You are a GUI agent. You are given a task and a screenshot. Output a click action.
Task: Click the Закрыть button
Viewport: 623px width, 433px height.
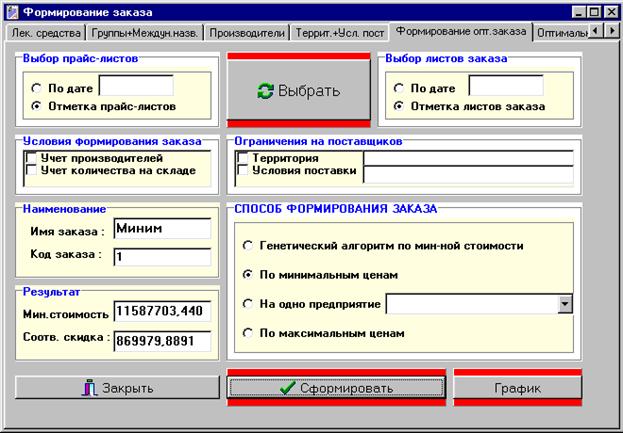point(117,388)
